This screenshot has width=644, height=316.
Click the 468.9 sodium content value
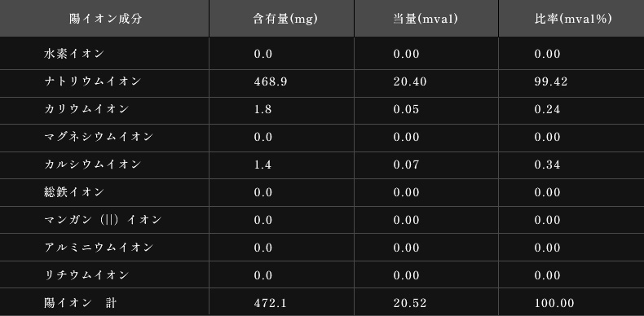[x=271, y=81]
